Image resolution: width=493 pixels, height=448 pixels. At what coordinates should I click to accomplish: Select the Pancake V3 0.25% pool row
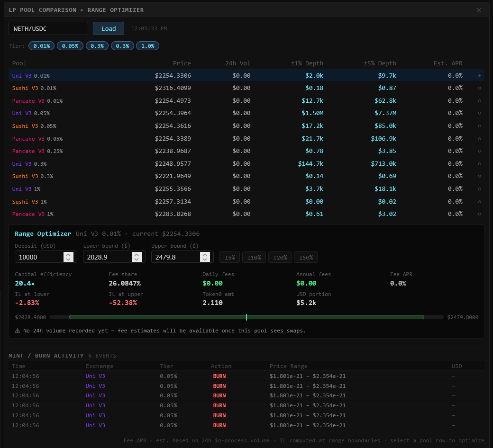point(246,151)
